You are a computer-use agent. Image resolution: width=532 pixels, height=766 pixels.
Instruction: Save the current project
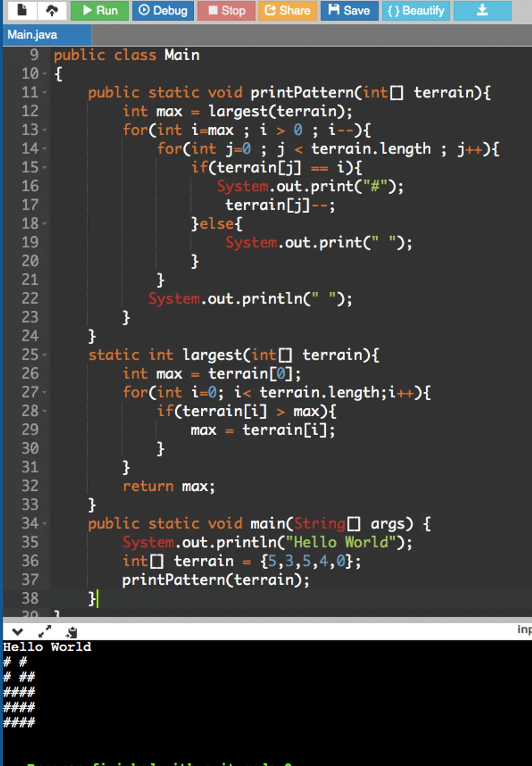[x=349, y=10]
